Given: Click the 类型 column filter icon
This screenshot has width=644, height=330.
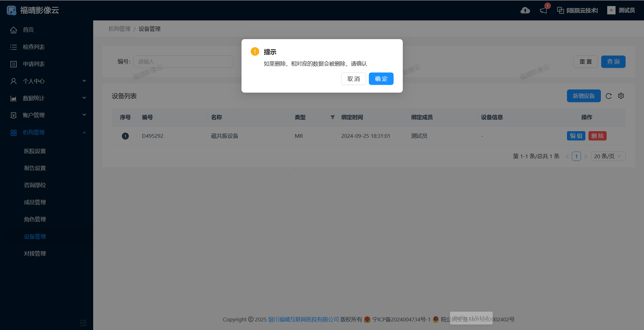Looking at the screenshot, I should click(332, 117).
